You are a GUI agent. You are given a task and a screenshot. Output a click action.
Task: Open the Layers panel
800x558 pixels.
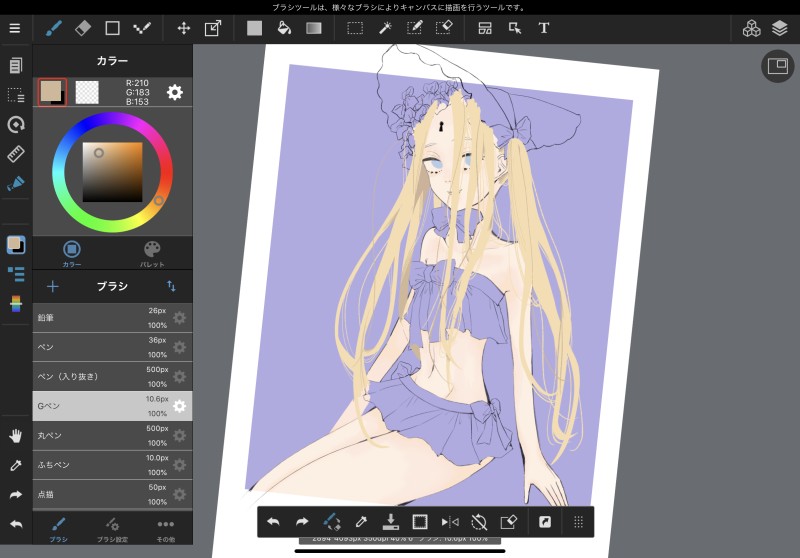[x=780, y=29]
